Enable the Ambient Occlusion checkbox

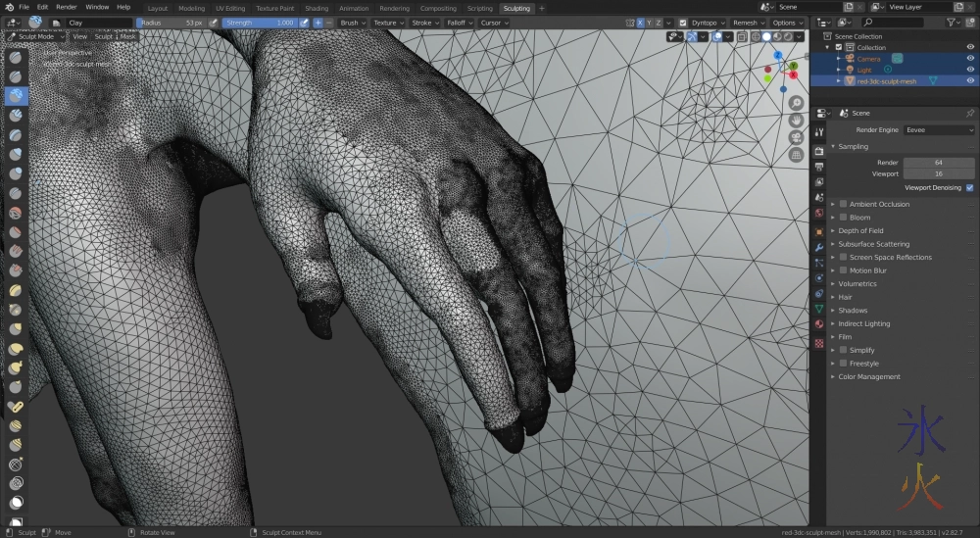coord(844,204)
